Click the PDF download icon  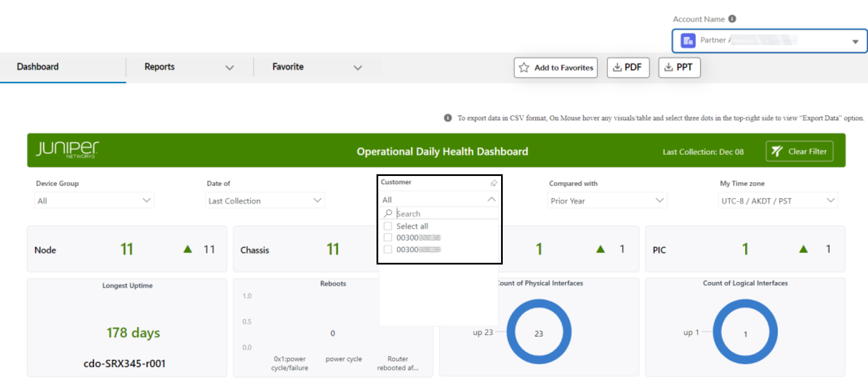click(x=616, y=67)
